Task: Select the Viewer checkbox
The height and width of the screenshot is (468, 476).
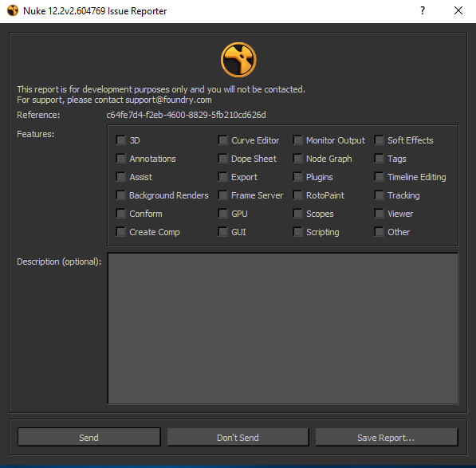Action: coord(380,214)
